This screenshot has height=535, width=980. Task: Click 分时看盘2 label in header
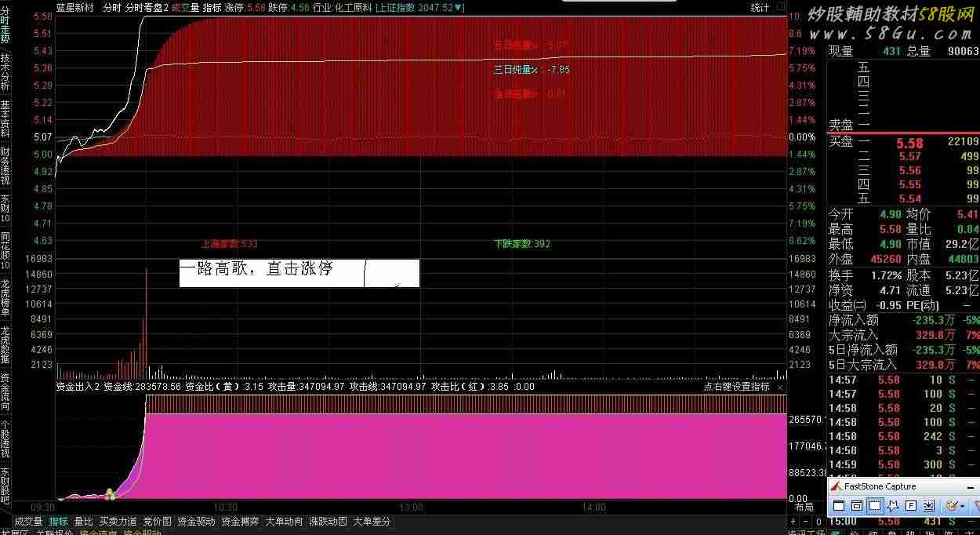click(147, 7)
